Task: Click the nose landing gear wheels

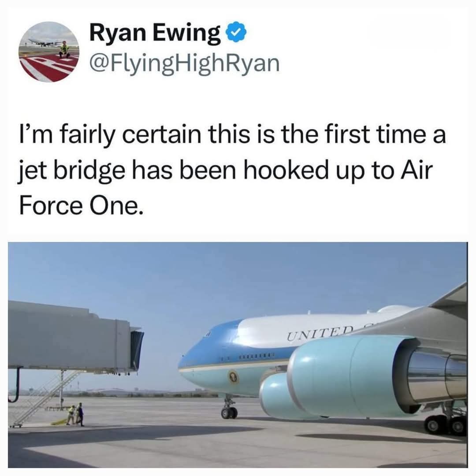Action: (x=229, y=413)
